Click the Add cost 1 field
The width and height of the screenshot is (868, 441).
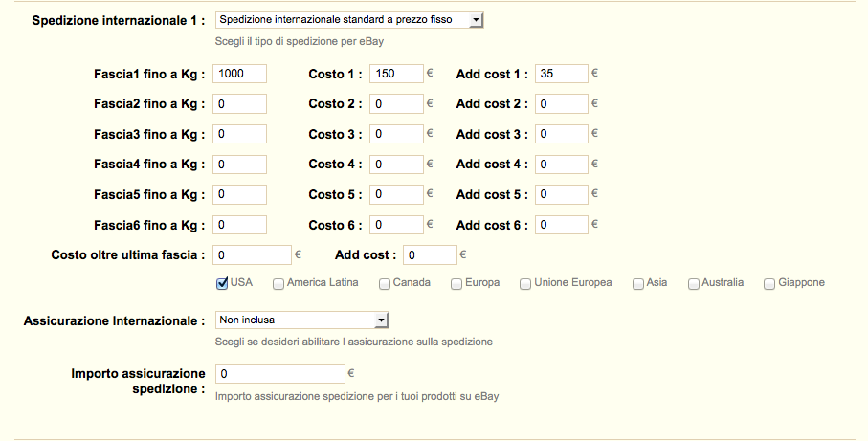(x=562, y=74)
